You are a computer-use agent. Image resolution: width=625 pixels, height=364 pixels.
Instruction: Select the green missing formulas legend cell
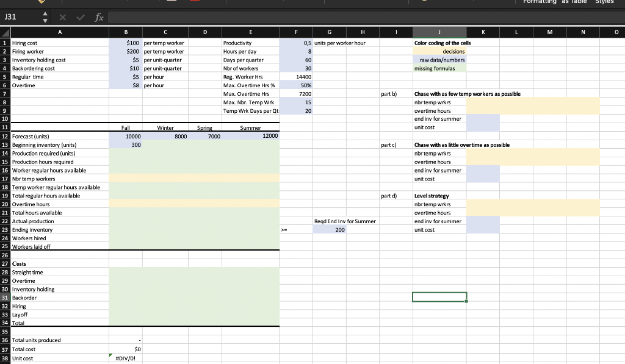(x=439, y=69)
